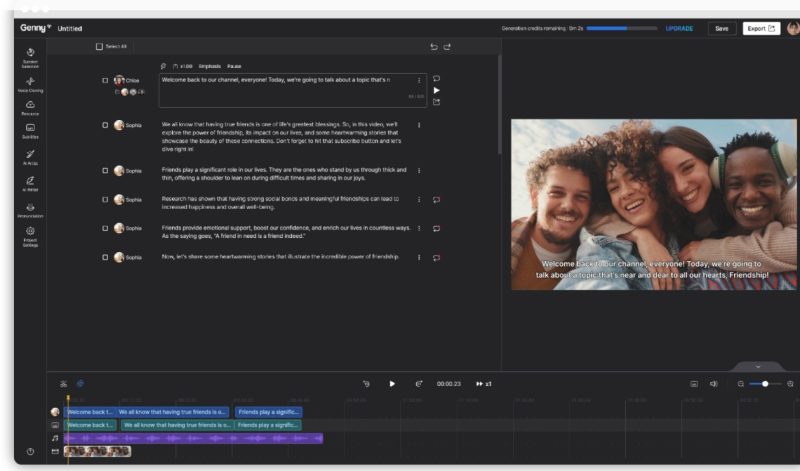Click the redo arrow icon
This screenshot has width=800, height=471.
point(447,47)
